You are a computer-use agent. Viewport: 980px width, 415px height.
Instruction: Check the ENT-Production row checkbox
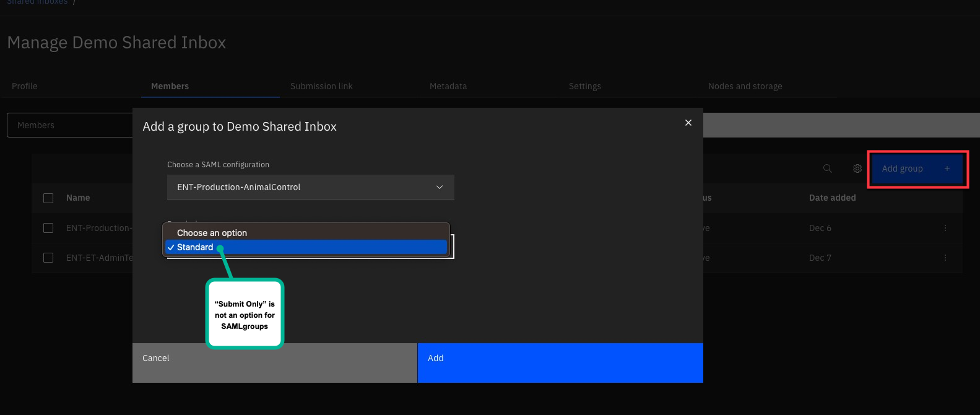tap(48, 228)
